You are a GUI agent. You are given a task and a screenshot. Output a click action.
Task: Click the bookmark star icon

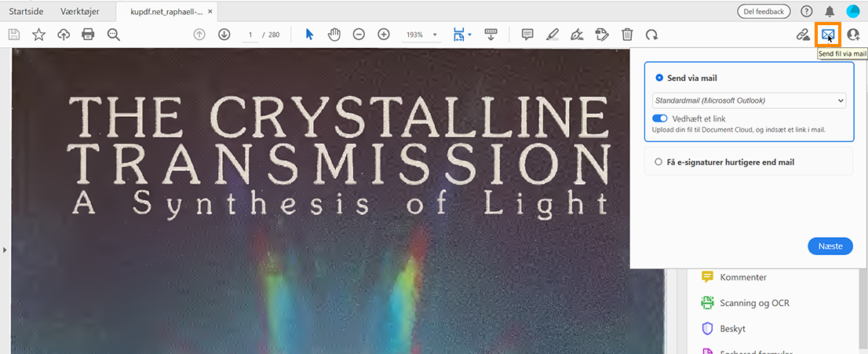click(x=38, y=35)
